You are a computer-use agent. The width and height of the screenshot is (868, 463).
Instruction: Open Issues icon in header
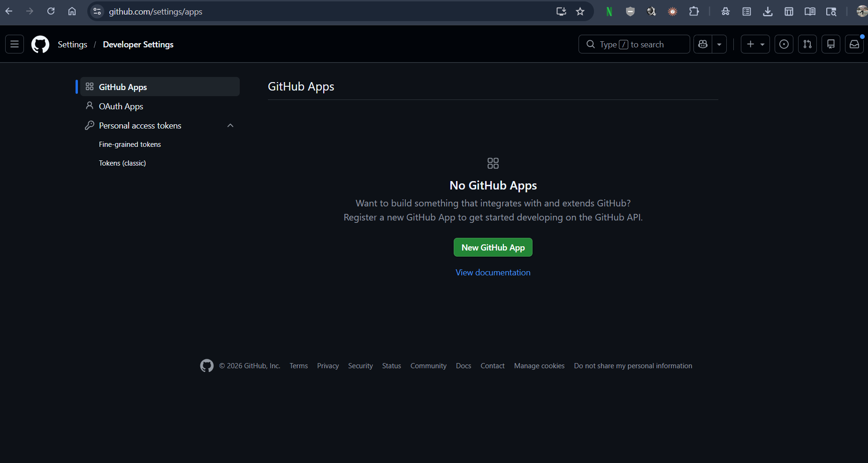(784, 44)
